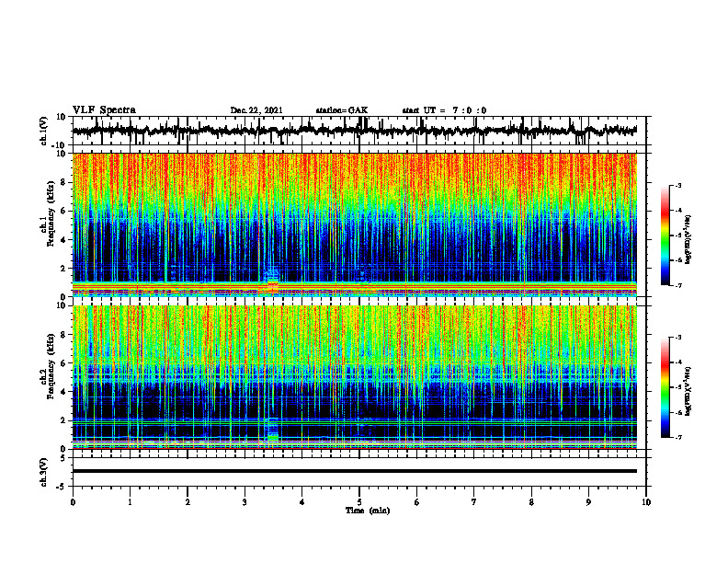The image size is (728, 563).
Task: Click the ch.2 'Frequency (kHz)' axis label
Action: 51,366
